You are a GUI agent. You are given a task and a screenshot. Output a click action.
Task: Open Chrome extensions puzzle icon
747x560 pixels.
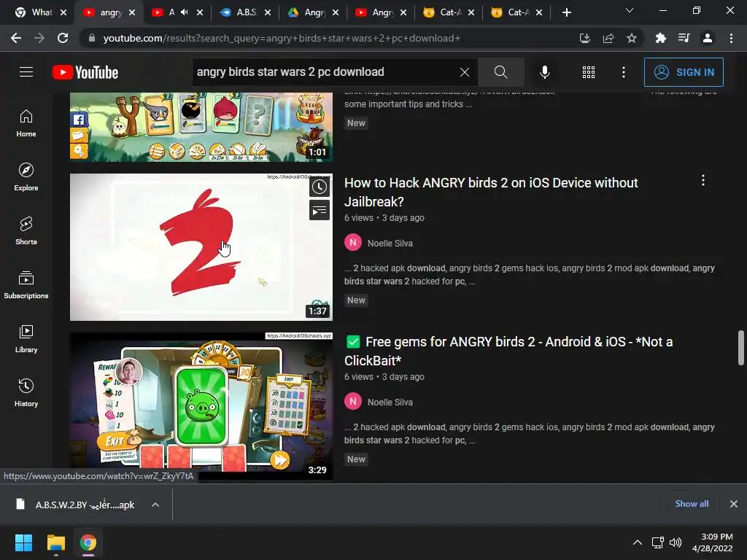(x=660, y=38)
